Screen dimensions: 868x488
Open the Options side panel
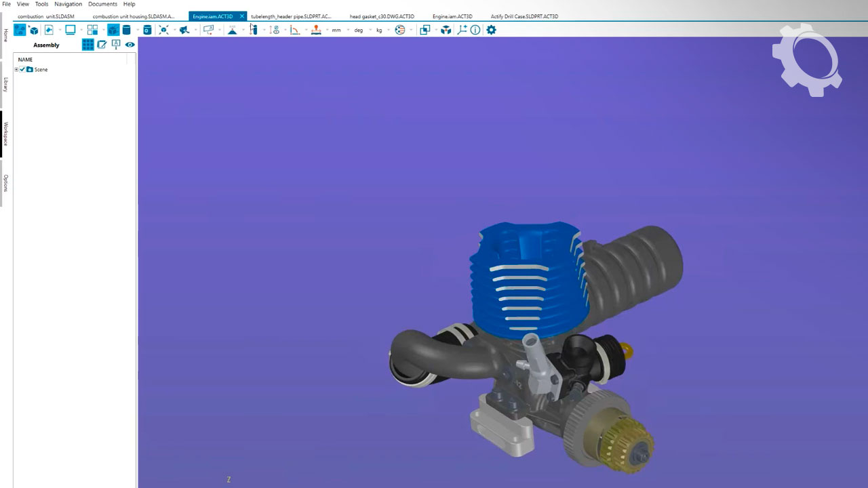point(5,183)
